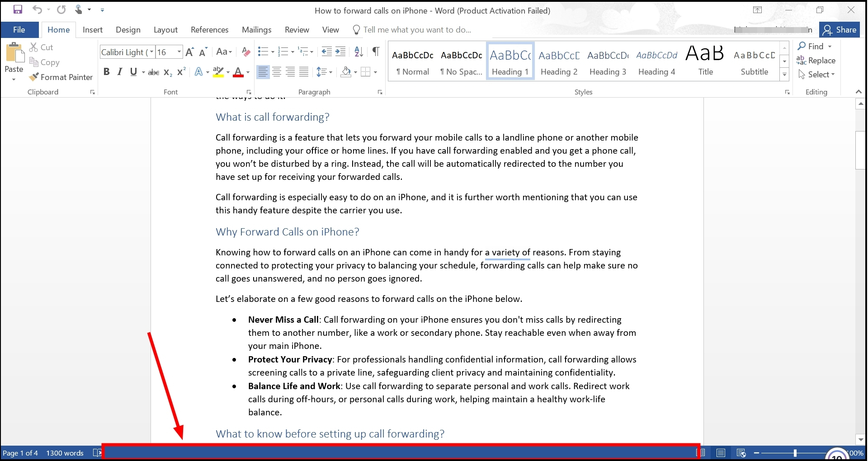Zoom out with the minus button
The height and width of the screenshot is (461, 868).
tap(756, 453)
